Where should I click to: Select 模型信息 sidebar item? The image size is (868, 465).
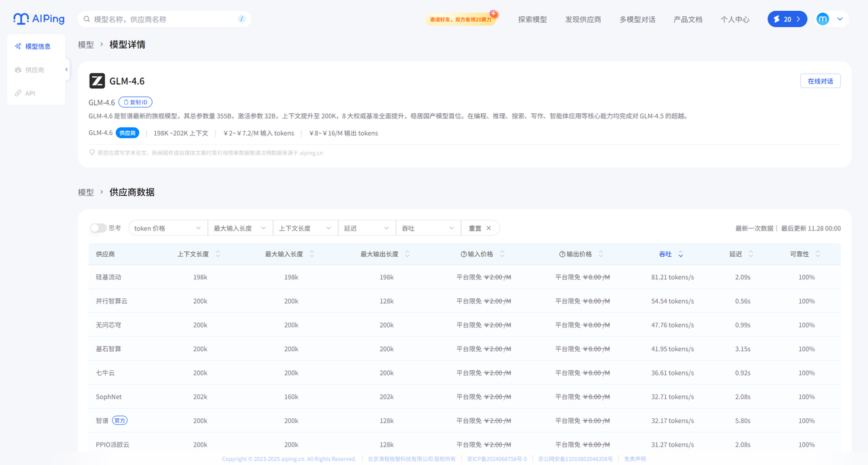tap(36, 46)
